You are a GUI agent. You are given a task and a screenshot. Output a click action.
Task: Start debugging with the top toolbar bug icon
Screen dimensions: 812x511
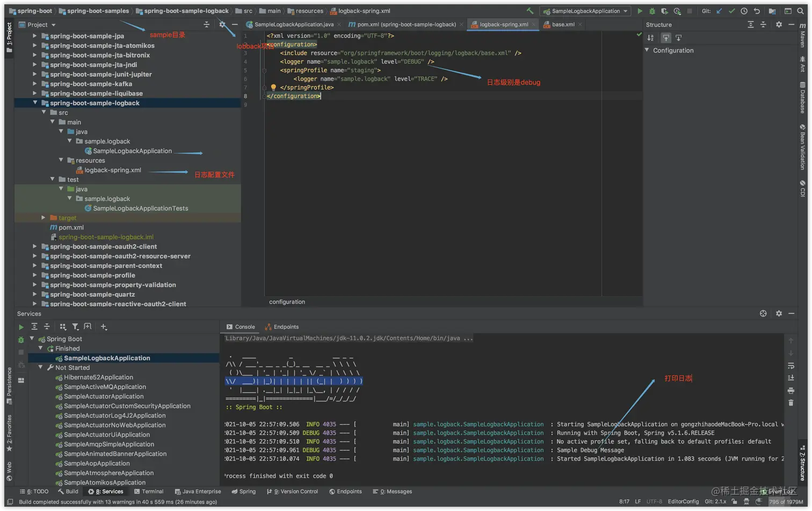tap(652, 11)
